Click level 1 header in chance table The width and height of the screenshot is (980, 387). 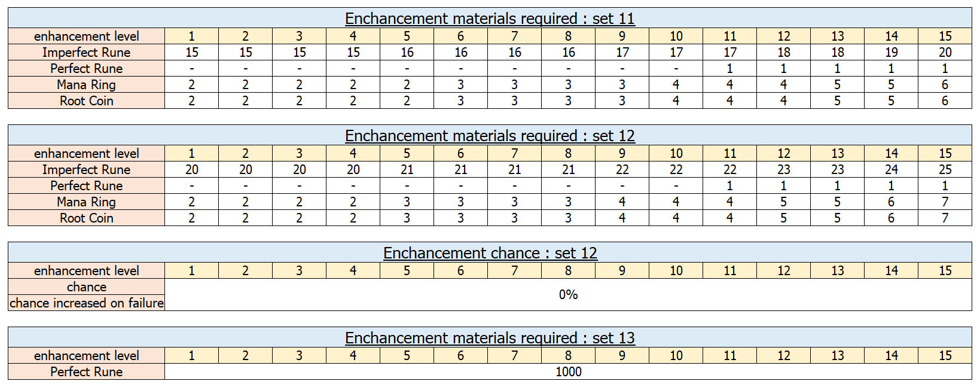tap(191, 271)
